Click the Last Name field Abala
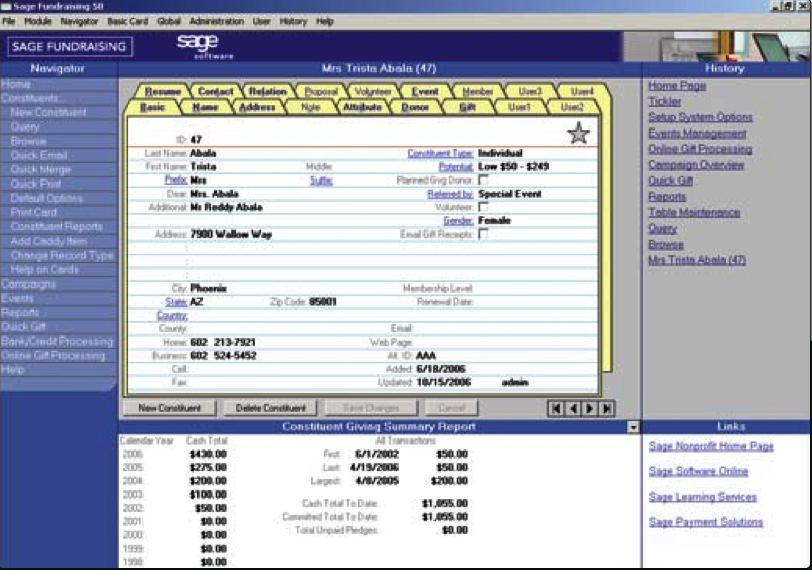 click(203, 153)
